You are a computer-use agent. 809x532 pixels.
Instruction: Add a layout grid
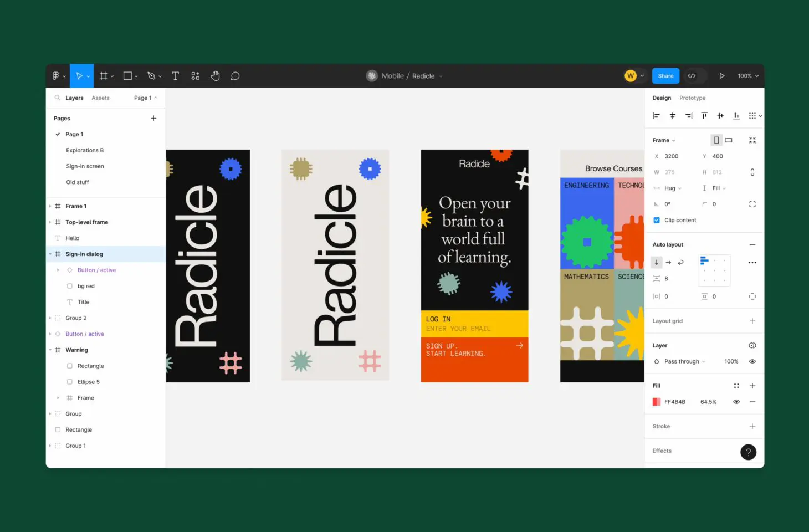(752, 321)
